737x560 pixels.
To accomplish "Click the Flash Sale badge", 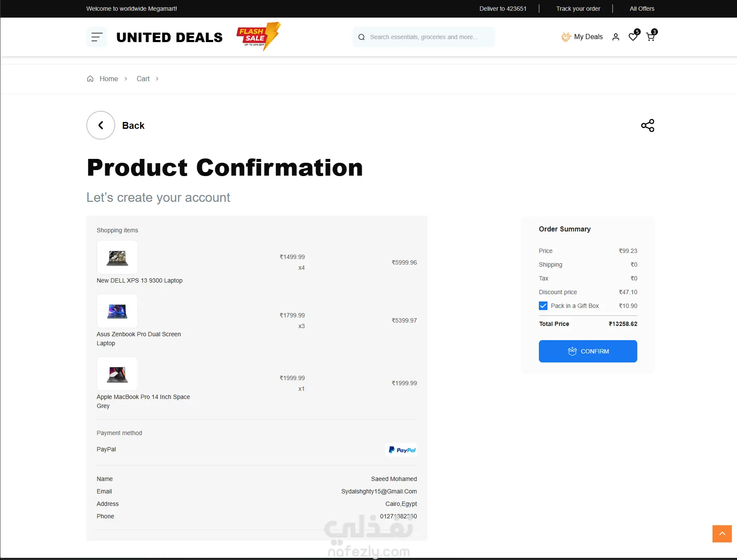I will pyautogui.click(x=259, y=37).
